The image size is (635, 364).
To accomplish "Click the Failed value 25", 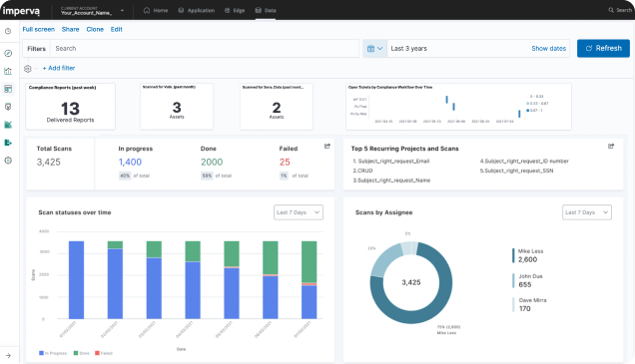I will (x=285, y=163).
